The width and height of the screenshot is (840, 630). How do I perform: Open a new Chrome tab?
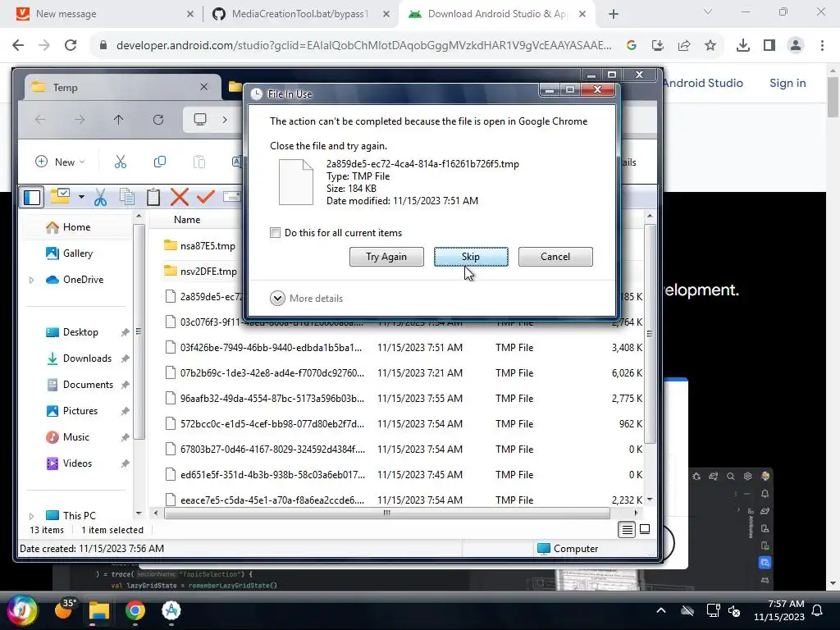pos(614,14)
